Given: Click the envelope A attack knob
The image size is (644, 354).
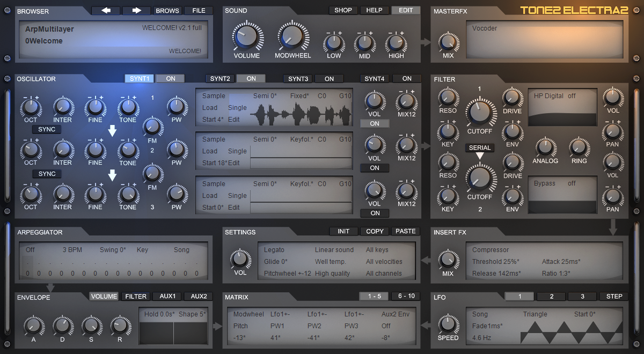Looking at the screenshot, I should point(33,326).
